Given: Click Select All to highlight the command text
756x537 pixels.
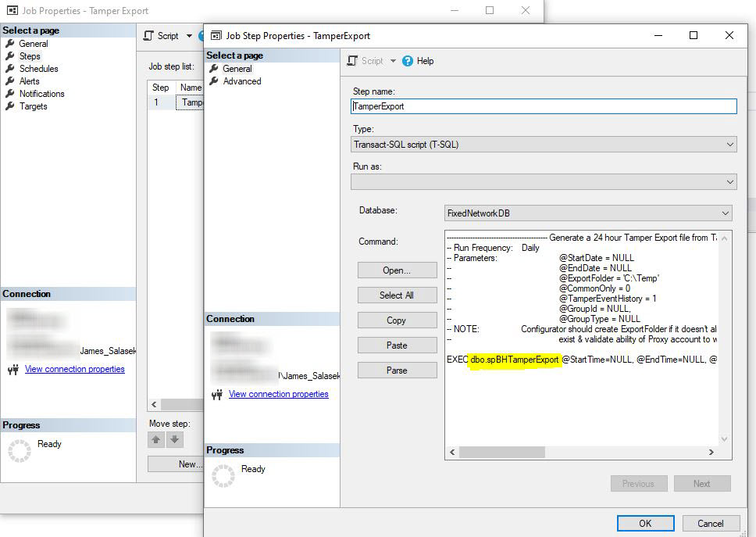Looking at the screenshot, I should 397,295.
